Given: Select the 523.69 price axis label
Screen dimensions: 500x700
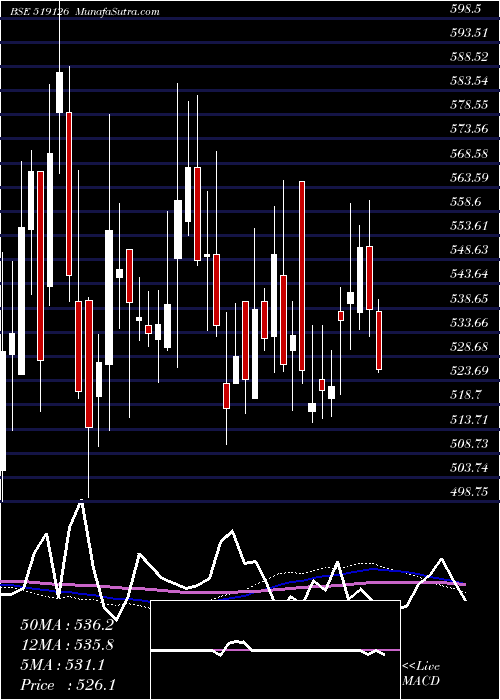Looking at the screenshot, I should point(468,371).
